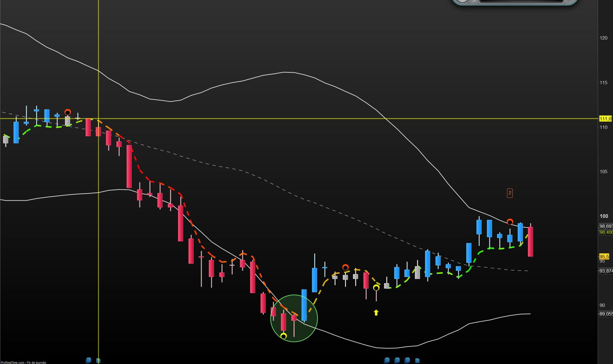The height and width of the screenshot is (364, 613).
Task: Click the 89,055 lower band value label
Action: [606, 314]
